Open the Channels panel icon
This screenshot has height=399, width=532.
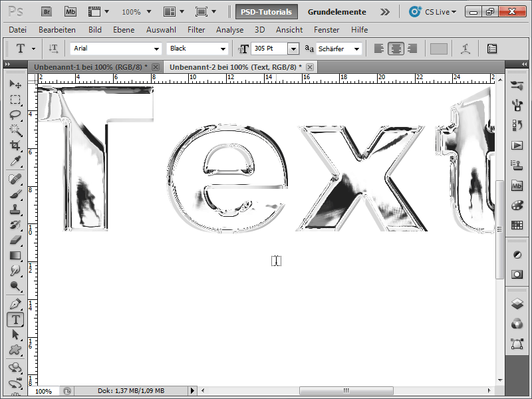(x=517, y=324)
